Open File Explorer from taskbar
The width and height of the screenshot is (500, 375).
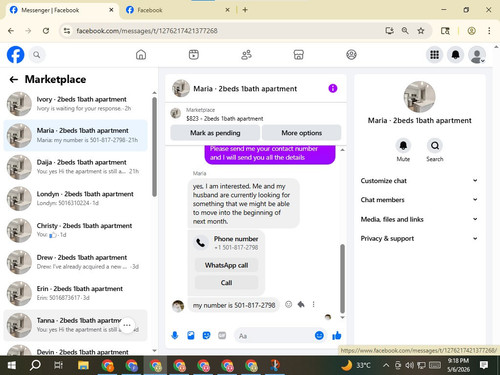(83, 366)
